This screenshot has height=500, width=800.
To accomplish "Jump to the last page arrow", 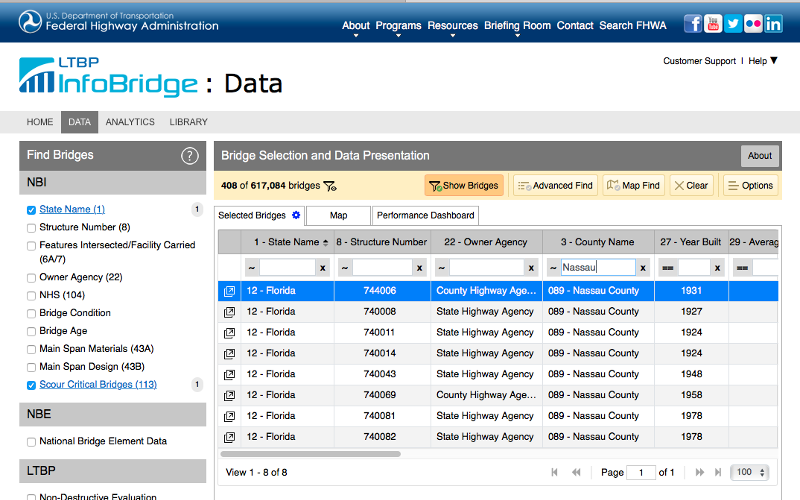I will (x=718, y=472).
